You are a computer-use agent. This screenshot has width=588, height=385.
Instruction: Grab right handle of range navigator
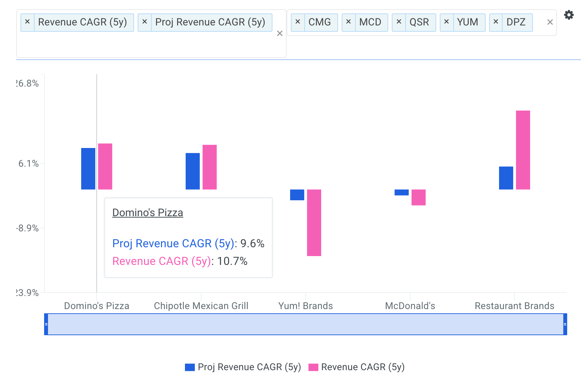click(565, 324)
